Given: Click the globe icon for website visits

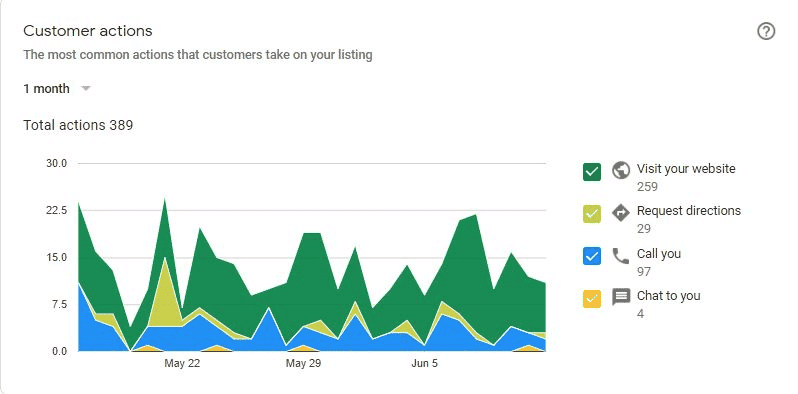Looking at the screenshot, I should click(621, 171).
